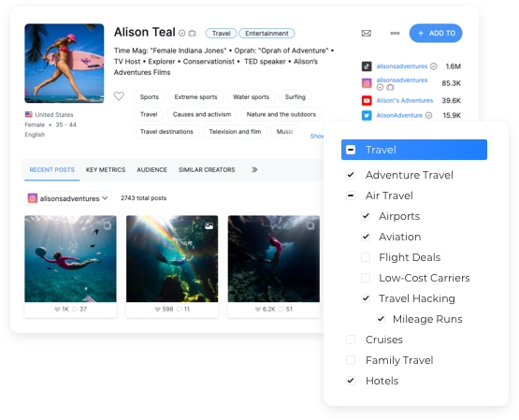Click the double-chevron more tabs icon
519x420 pixels.
pyautogui.click(x=254, y=170)
